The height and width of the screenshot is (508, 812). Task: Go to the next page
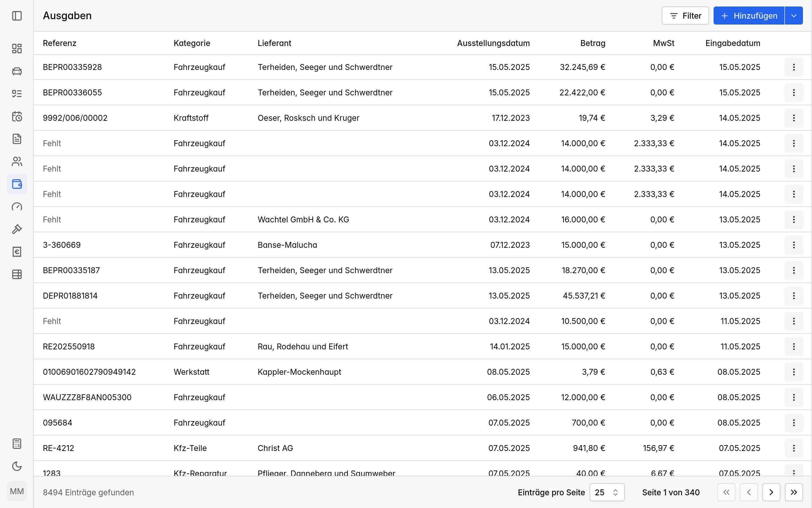click(x=771, y=492)
